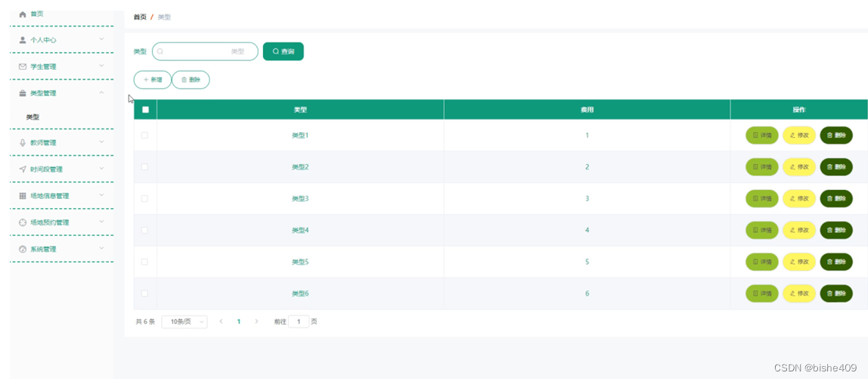Click 修改 button for 类型6
Viewport: 868px width, 379px height.
tap(798, 293)
